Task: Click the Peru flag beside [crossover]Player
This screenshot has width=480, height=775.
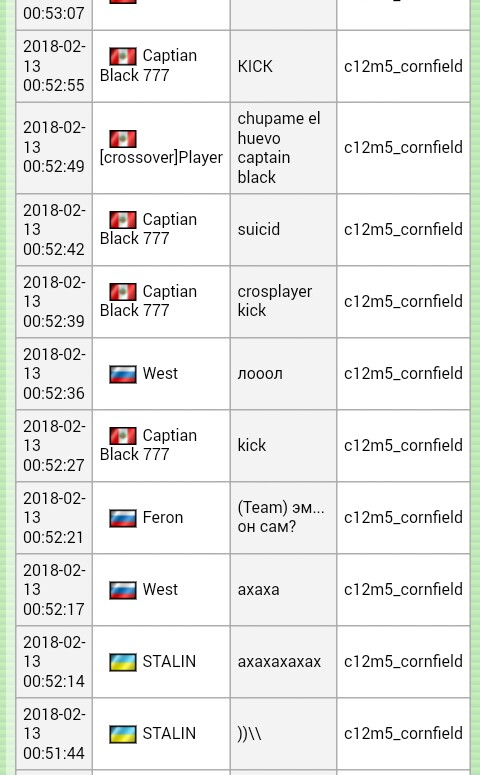Action: [123, 138]
